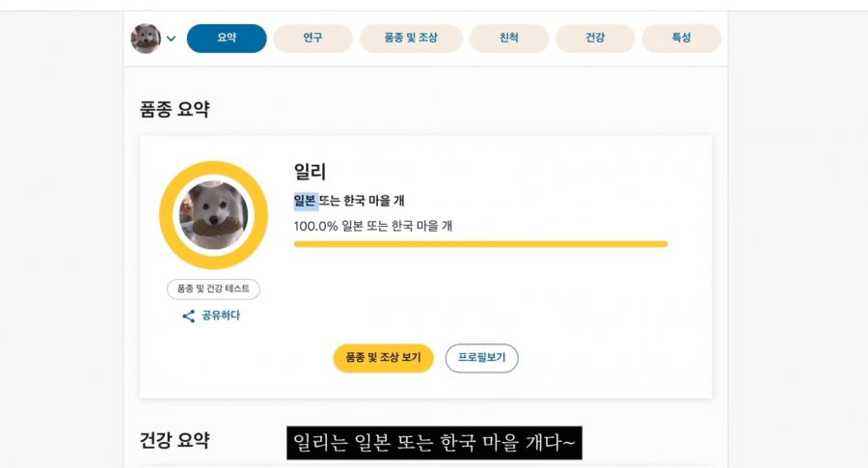
Task: Click the large circular dog profile photo
Action: click(x=213, y=214)
